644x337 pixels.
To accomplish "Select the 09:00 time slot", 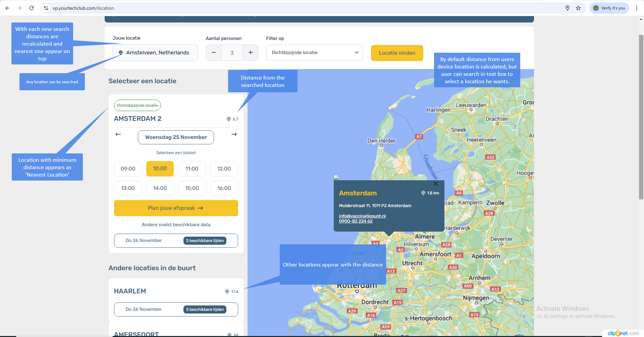I will coord(128,169).
